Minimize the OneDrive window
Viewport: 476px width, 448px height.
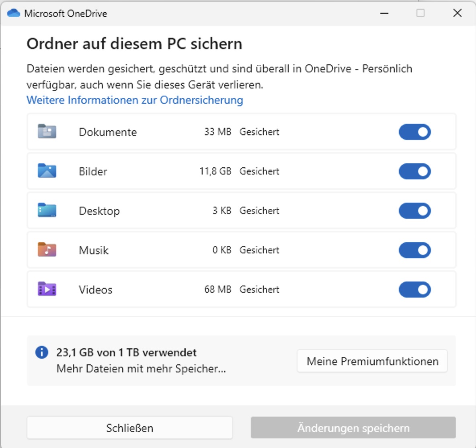(x=384, y=13)
